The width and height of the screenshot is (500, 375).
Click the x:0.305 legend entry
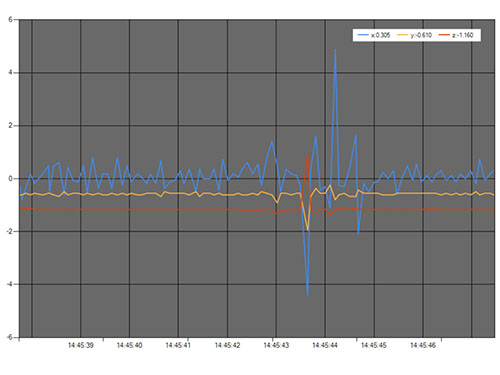click(373, 35)
